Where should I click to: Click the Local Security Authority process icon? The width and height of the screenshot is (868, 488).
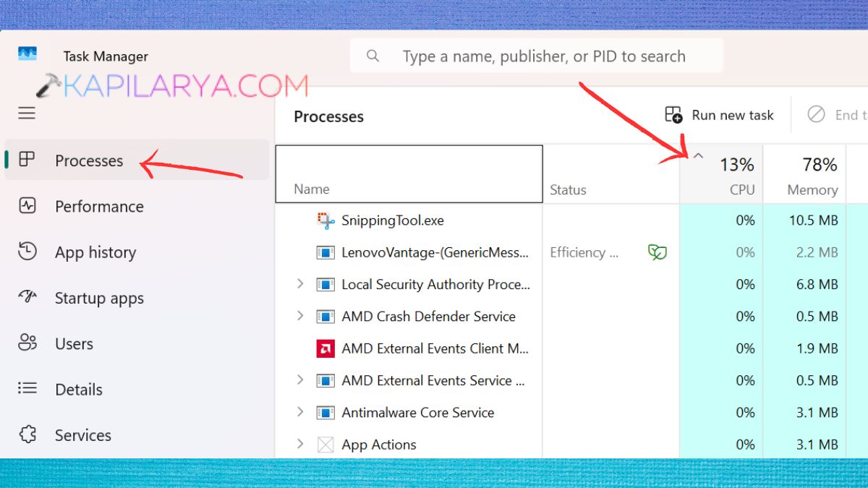point(325,284)
